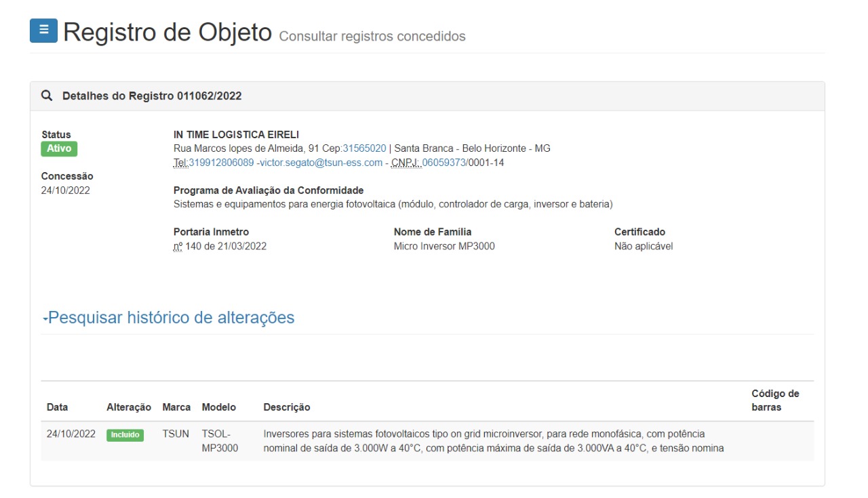Image resolution: width=868 pixels, height=498 pixels.
Task: Open the blue hamburger menu button
Action: 43,30
